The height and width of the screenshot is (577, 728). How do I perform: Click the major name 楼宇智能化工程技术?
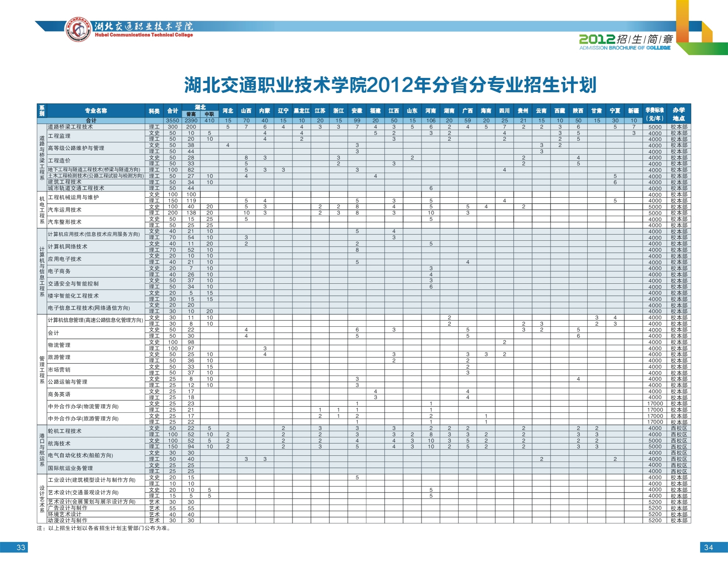pos(73,296)
